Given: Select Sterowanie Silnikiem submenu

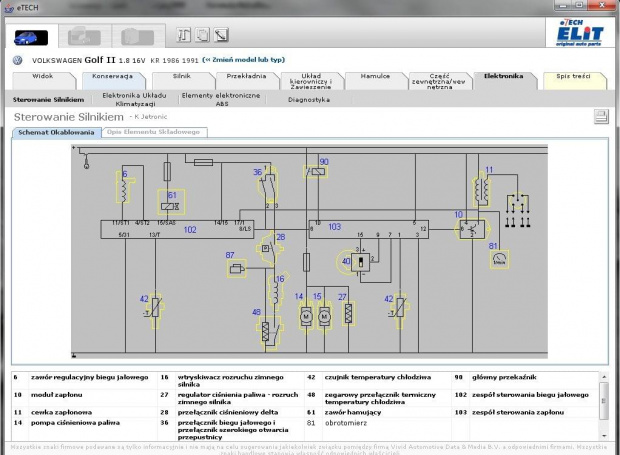Looking at the screenshot, I should pyautogui.click(x=48, y=100).
